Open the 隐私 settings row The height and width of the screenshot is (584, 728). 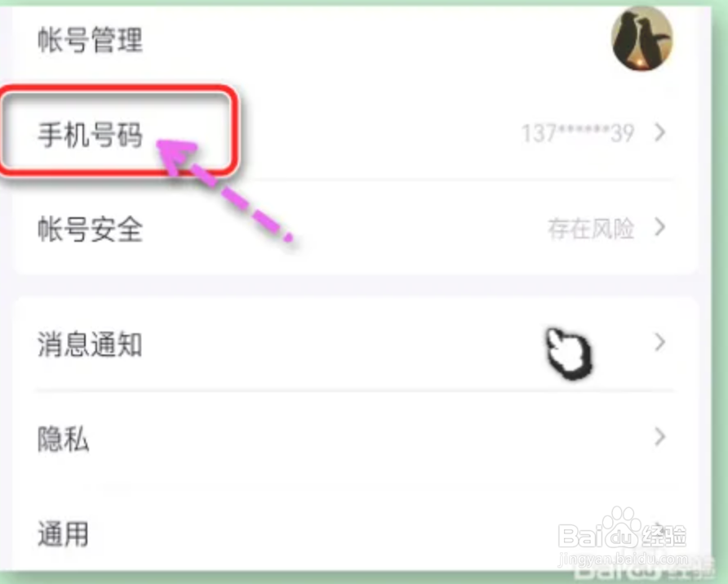click(355, 439)
